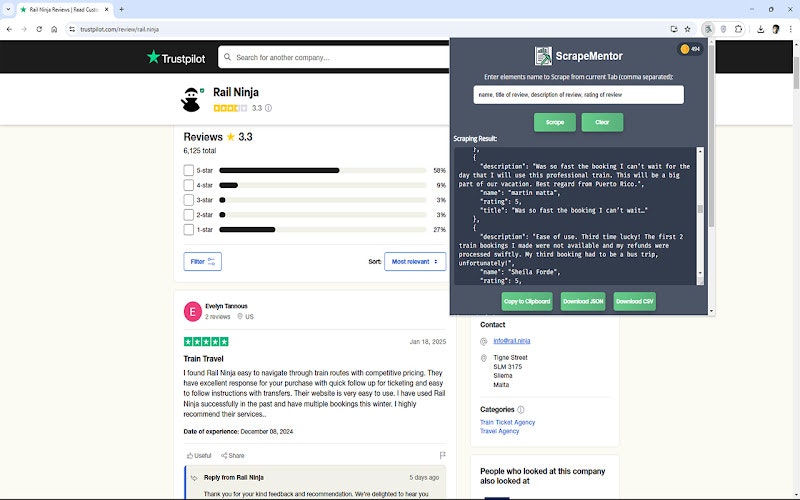Open the Most relevant sort dropdown

tap(415, 262)
